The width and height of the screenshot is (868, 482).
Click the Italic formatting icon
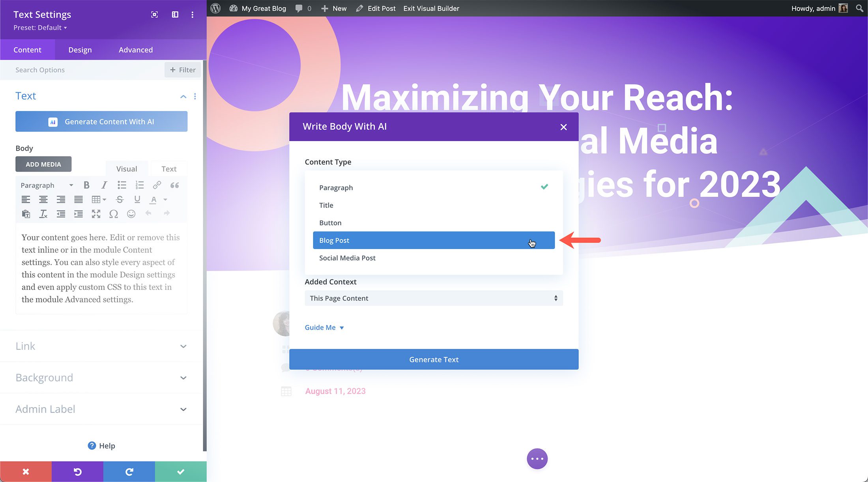103,185
